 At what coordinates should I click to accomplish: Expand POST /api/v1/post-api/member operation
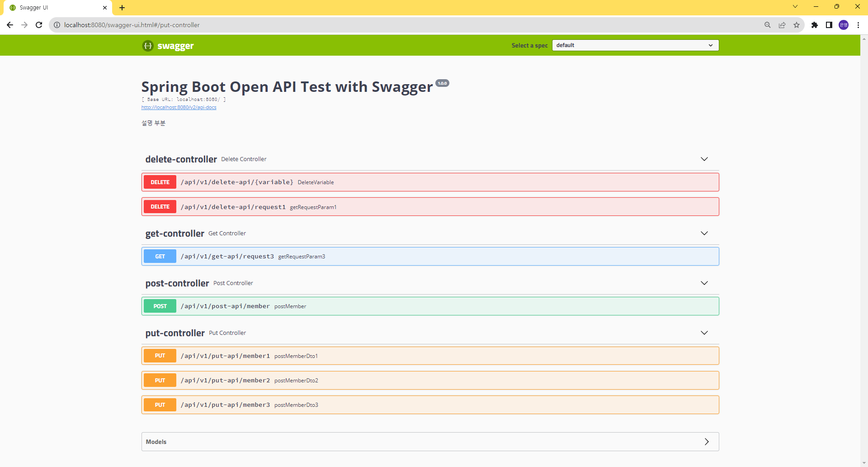point(430,306)
